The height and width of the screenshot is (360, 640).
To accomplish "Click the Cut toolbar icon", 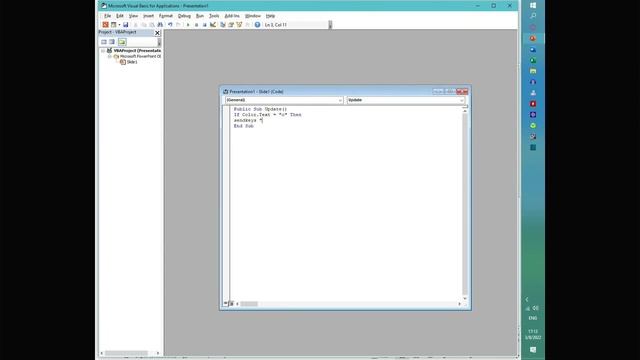I will [x=136, y=25].
